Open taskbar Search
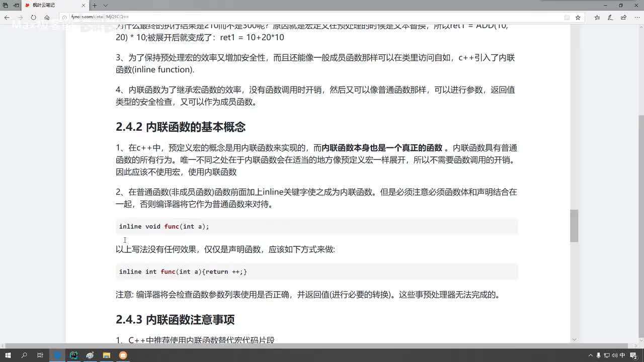The image size is (644, 362). point(24,355)
